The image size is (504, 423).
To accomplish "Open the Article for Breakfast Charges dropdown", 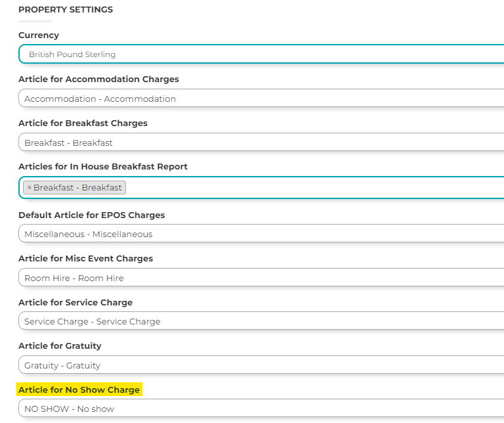I will 261,142.
